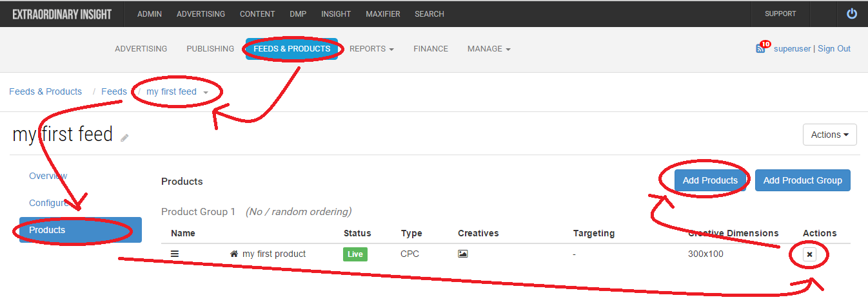868x302 pixels.
Task: Click the Product Group 1 heading
Action: click(199, 211)
